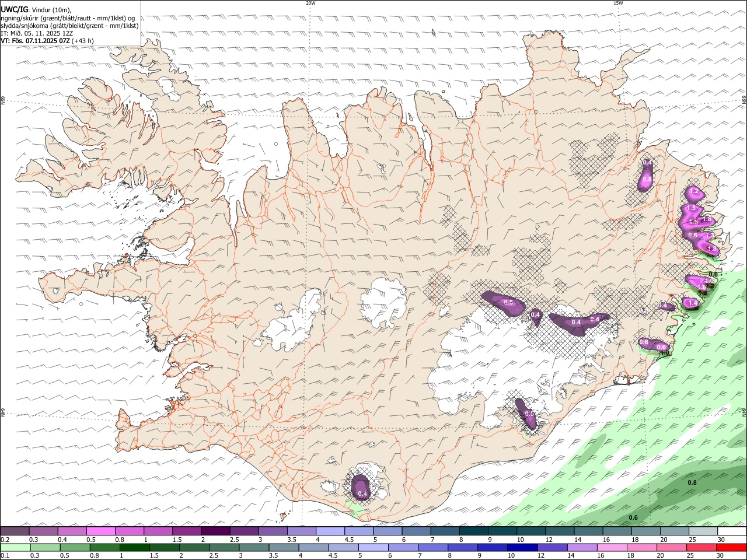
Task: Click the bright red swatch after 30 in the bottom row
Action: pos(731,547)
